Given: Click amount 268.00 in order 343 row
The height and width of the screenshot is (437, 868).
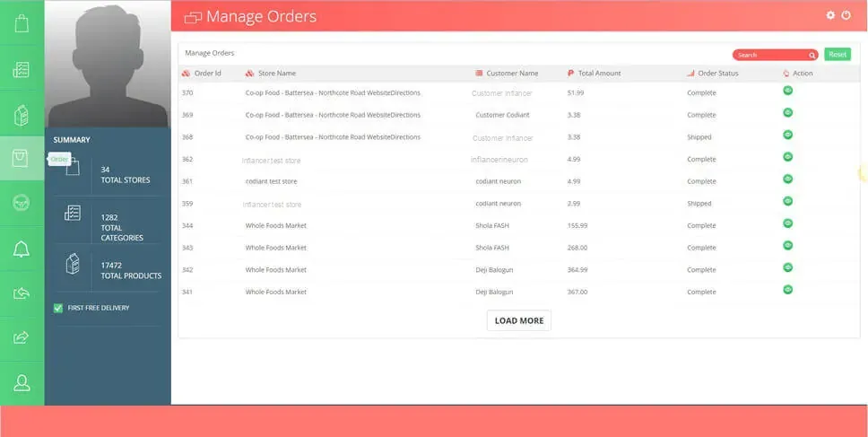Looking at the screenshot, I should tap(577, 249).
